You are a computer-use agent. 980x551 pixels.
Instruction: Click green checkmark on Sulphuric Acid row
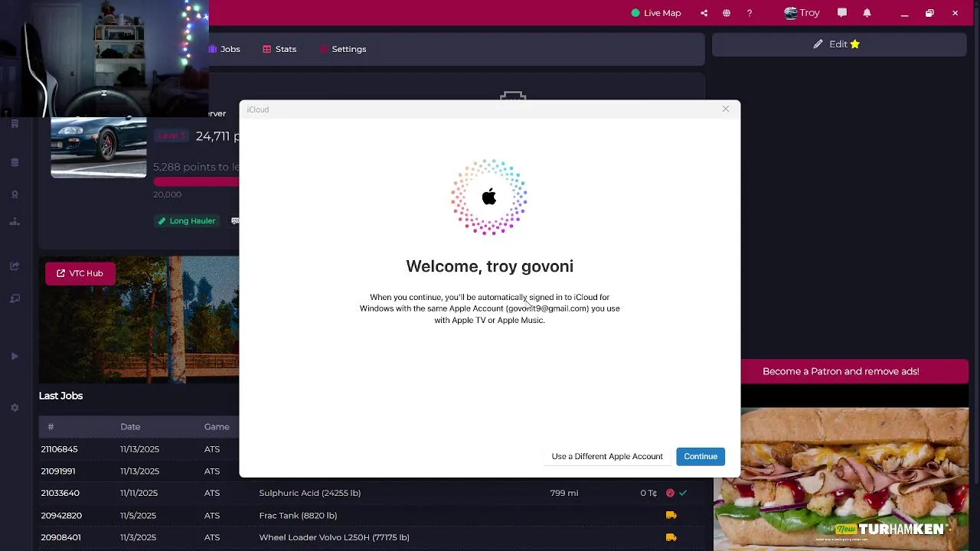click(x=683, y=493)
